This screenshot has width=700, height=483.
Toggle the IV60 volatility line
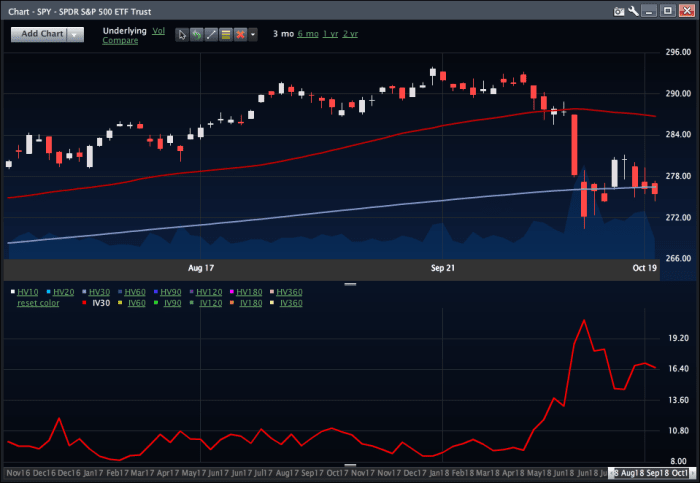point(137,302)
